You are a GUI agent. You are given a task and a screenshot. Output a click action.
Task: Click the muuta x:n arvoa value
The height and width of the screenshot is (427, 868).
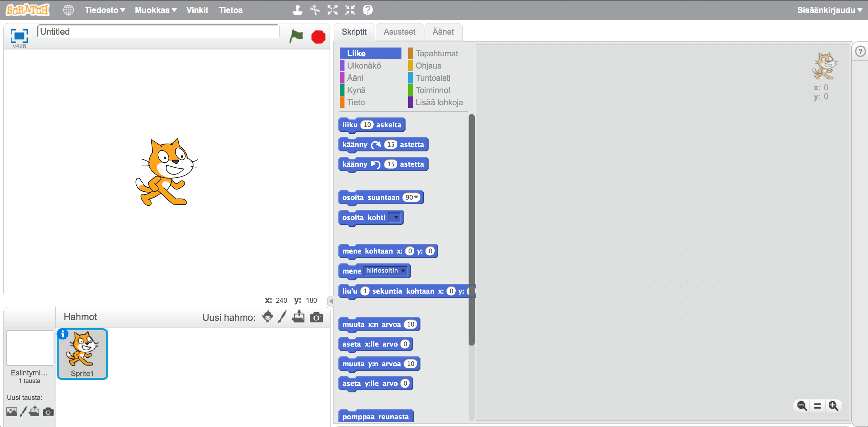click(411, 324)
